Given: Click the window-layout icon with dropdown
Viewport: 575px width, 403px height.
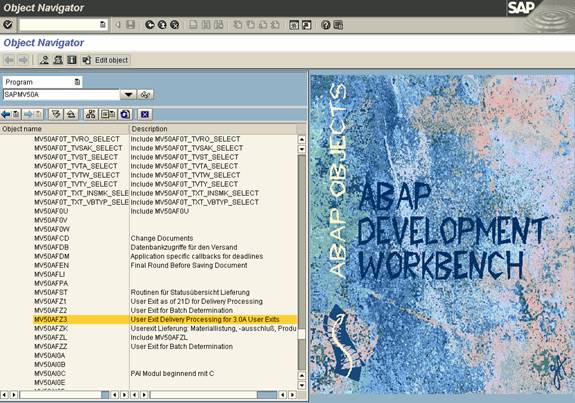Looking at the screenshot, I should pyautogui.click(x=108, y=114).
